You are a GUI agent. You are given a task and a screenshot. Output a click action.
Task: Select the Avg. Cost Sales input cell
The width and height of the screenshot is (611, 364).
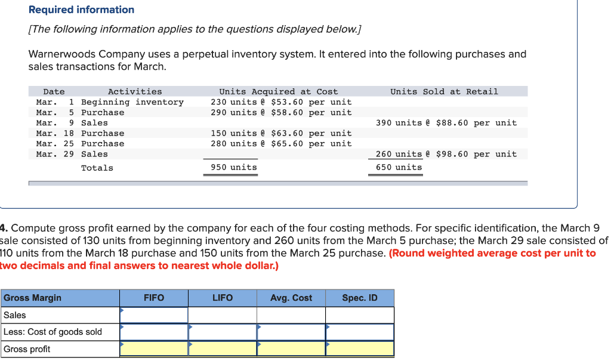coord(291,314)
